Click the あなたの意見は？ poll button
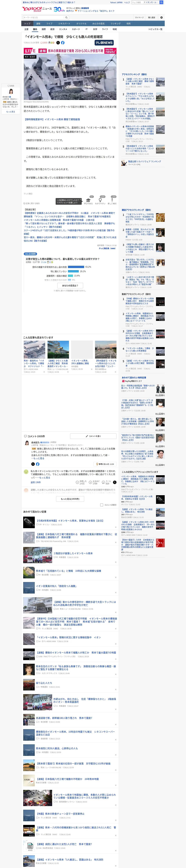This screenshot has height=868, width=186. click(x=70, y=285)
